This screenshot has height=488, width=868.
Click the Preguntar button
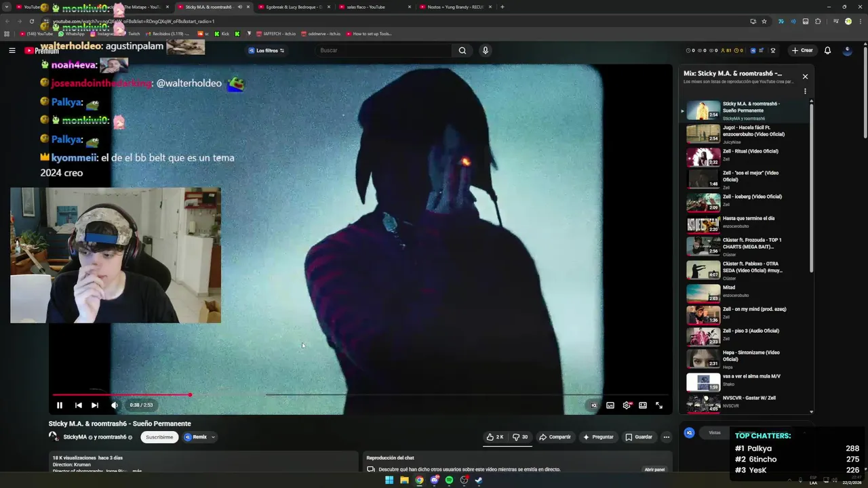598,437
